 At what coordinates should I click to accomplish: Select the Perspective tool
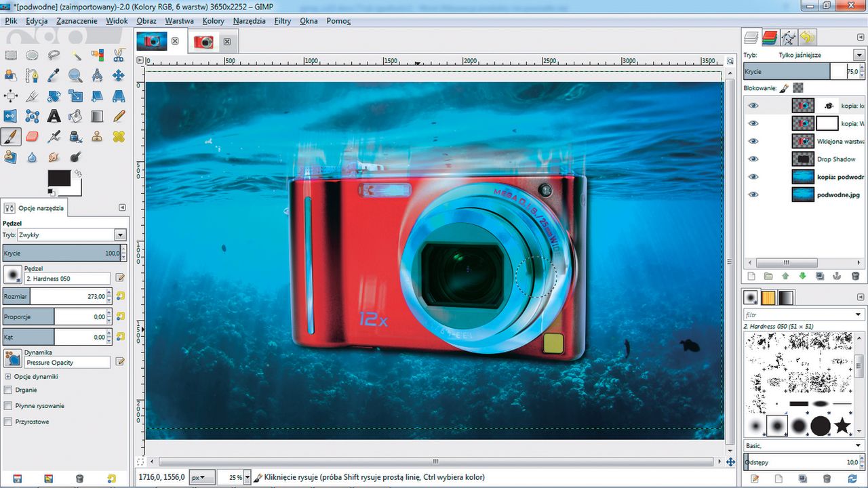click(119, 96)
